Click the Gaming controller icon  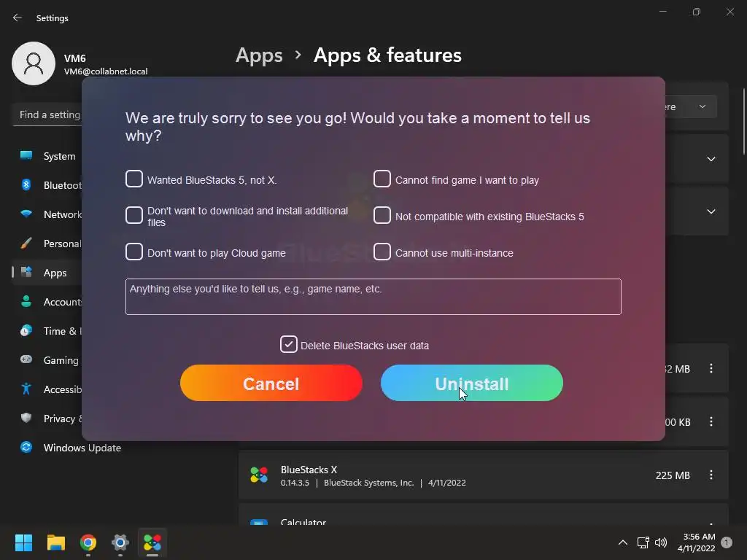pyautogui.click(x=26, y=359)
